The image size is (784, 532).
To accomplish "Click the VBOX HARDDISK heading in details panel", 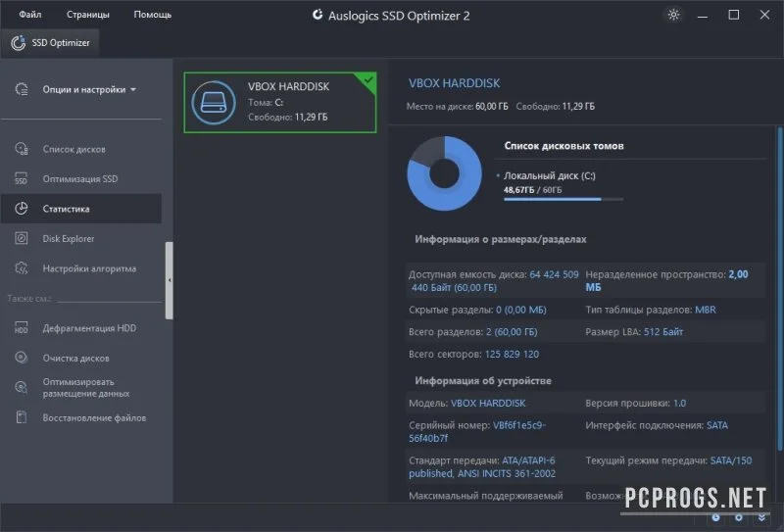I will pyautogui.click(x=454, y=83).
